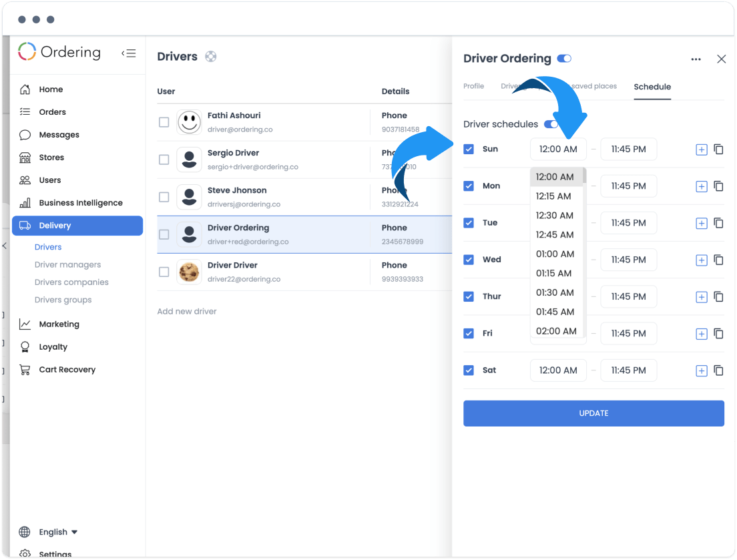Click Fathi Ashouri's smiley avatar

[x=190, y=122]
